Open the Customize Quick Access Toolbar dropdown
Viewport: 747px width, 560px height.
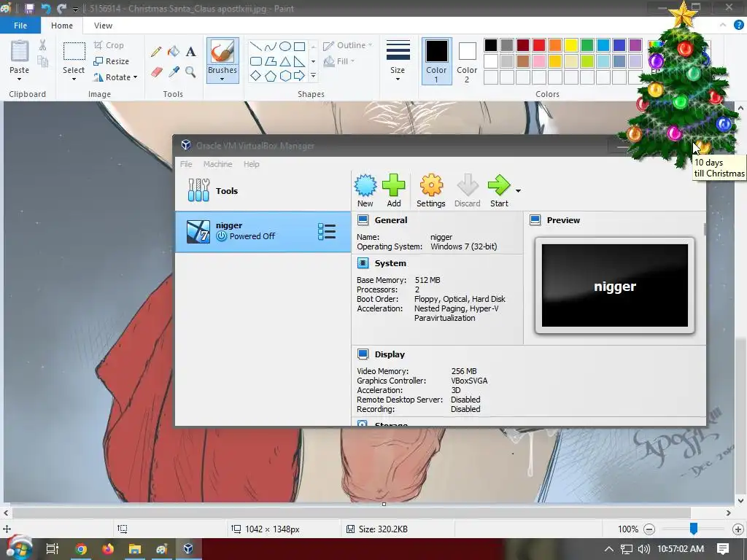(75, 9)
